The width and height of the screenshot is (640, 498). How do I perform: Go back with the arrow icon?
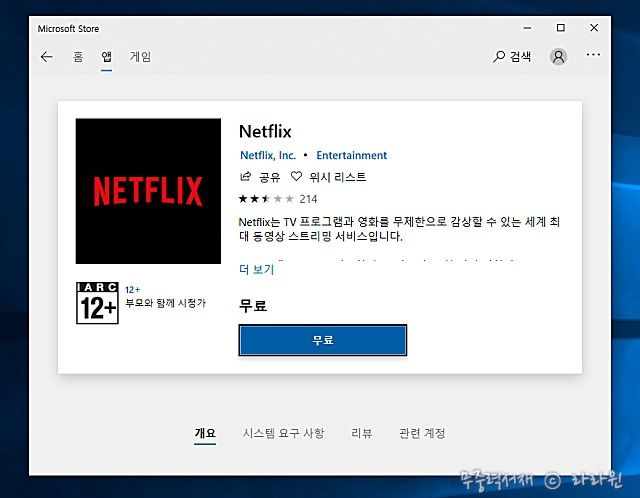[x=47, y=57]
